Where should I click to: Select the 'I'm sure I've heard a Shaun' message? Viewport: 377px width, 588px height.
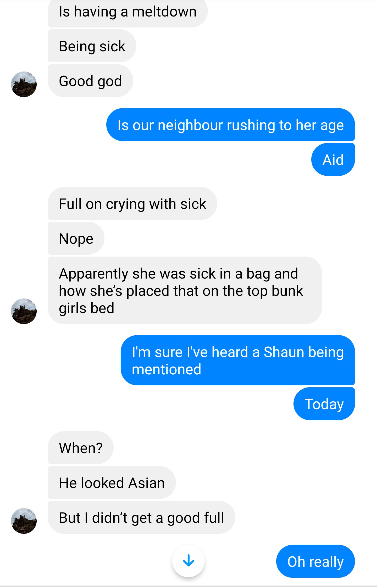[238, 360]
